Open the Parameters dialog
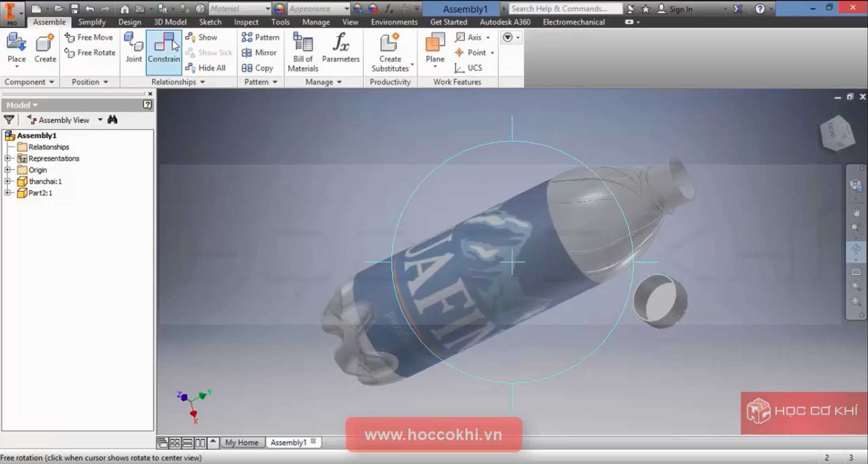 (341, 48)
